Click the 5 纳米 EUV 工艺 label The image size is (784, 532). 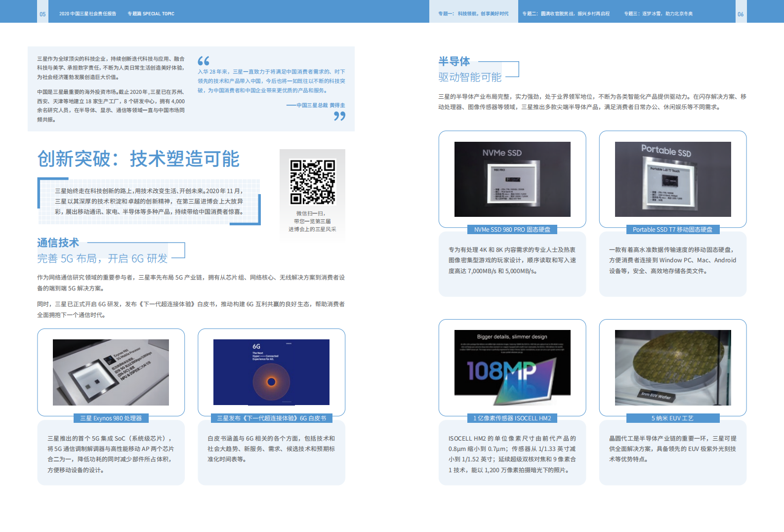tap(673, 418)
